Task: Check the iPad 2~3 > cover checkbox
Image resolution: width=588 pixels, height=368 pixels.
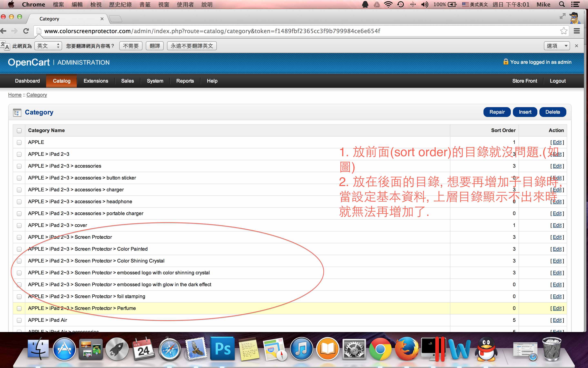Action: tap(19, 226)
